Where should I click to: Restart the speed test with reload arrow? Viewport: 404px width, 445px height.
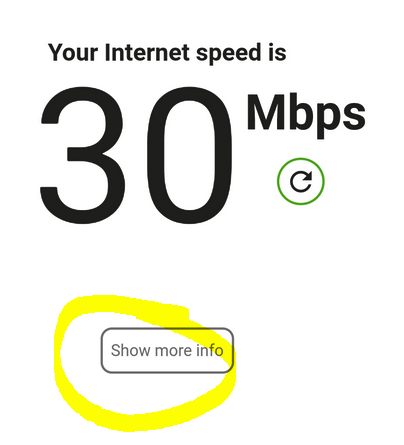pos(301,181)
